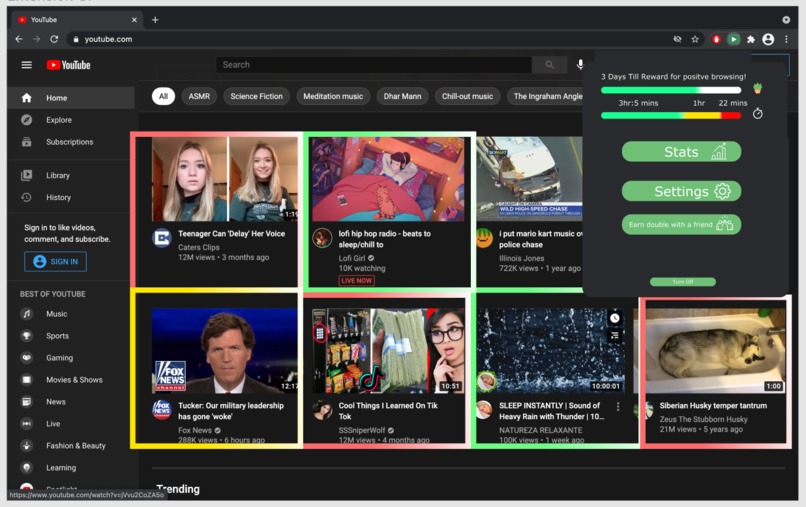This screenshot has width=806, height=507.
Task: Click the plant reward icon
Action: click(757, 88)
